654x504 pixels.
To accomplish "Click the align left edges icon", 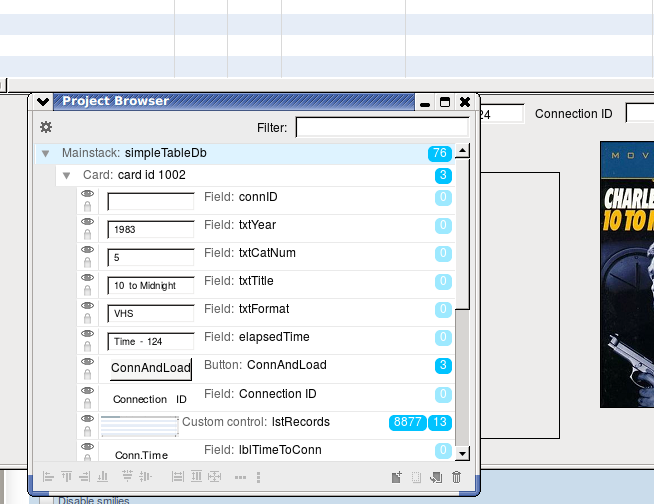I will point(48,477).
